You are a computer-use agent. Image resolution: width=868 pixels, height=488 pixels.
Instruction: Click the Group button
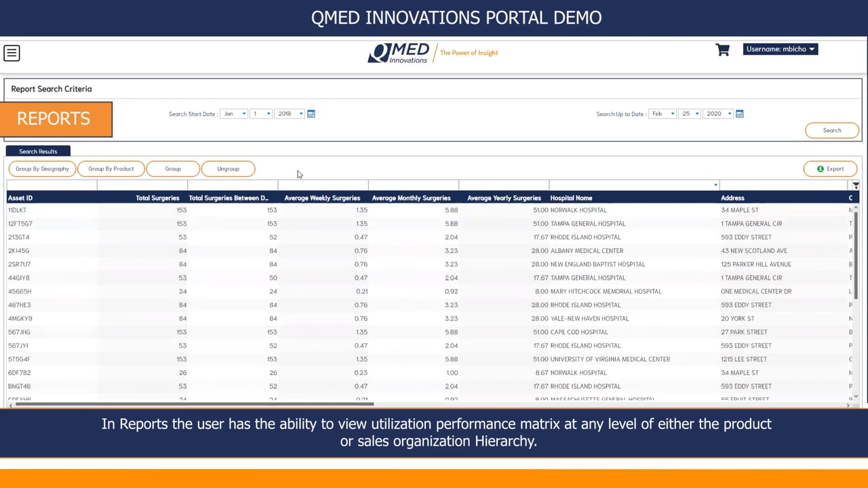[x=173, y=169]
